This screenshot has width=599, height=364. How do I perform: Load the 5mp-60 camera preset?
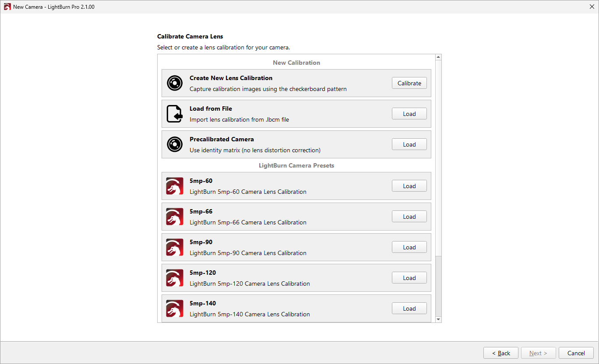pyautogui.click(x=409, y=186)
